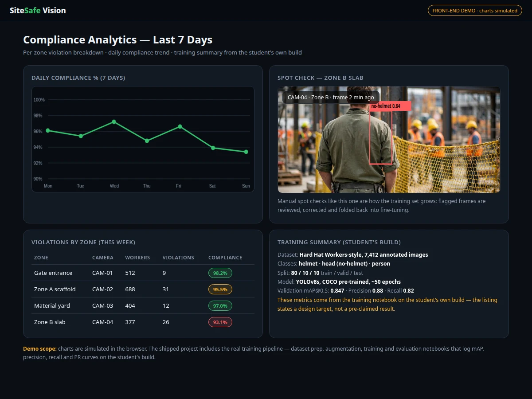Sort by the VIOLATIONS column header
Screen dimensions: 532x399
[x=178, y=258]
